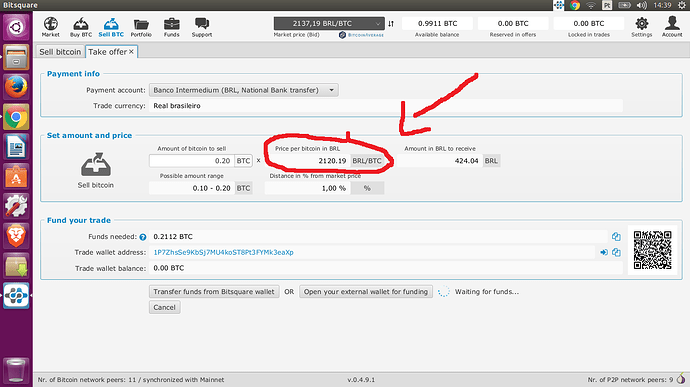Click the Amount of bitcoin to sell field

(x=191, y=161)
